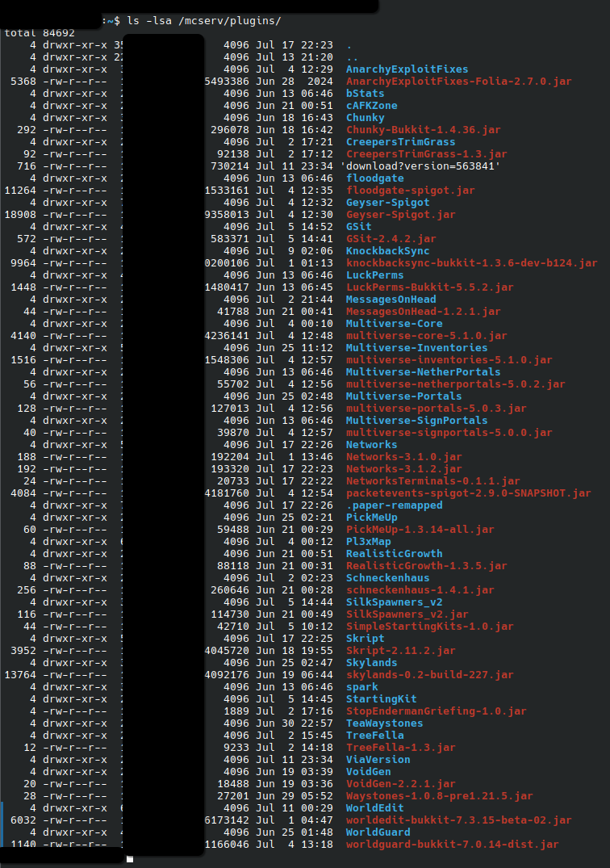Click the Pl3xMap directory name
610x868 pixels.
coord(368,542)
